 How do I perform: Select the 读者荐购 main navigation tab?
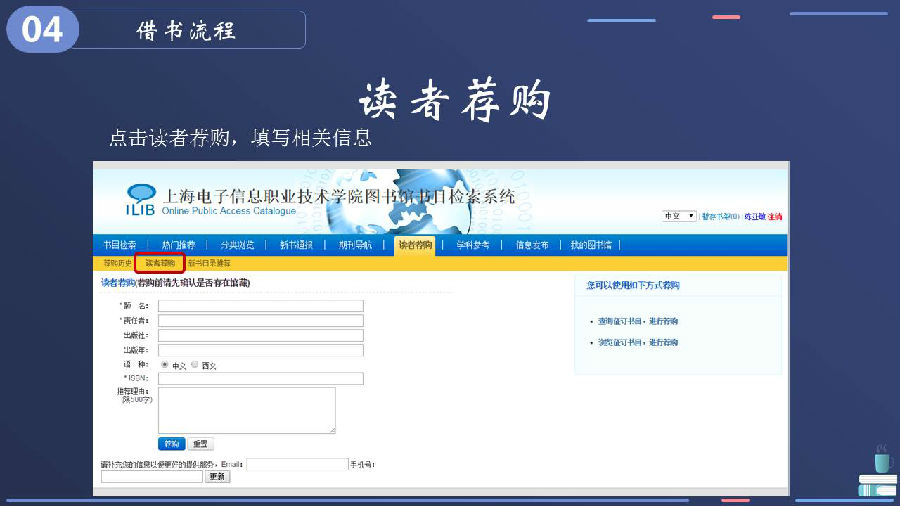pos(415,245)
